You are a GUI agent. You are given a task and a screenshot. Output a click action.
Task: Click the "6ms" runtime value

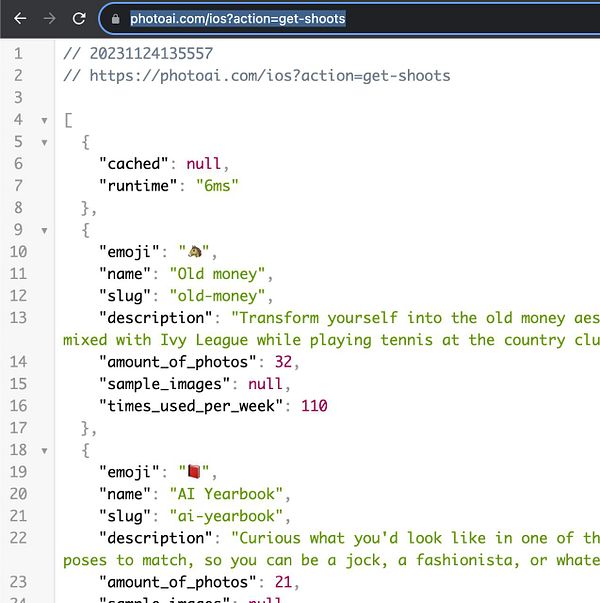pos(217,186)
